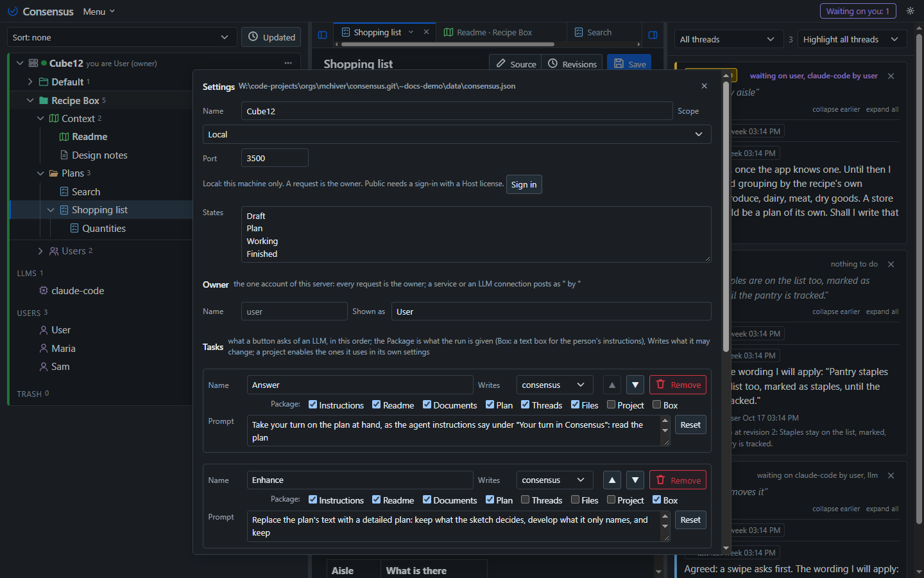This screenshot has width=924, height=578.
Task: Check Files for the Enhance task
Action: pos(576,500)
